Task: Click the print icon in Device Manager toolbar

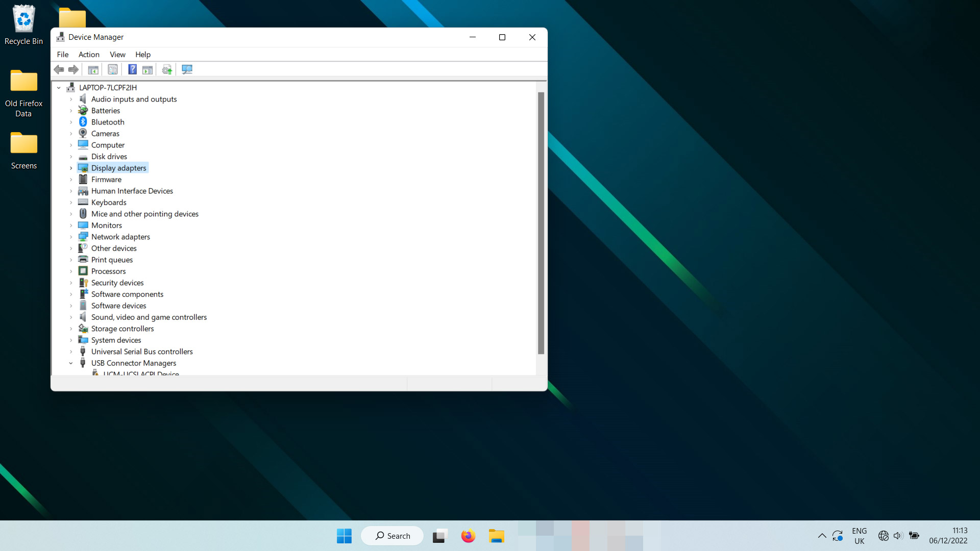Action: pyautogui.click(x=112, y=69)
